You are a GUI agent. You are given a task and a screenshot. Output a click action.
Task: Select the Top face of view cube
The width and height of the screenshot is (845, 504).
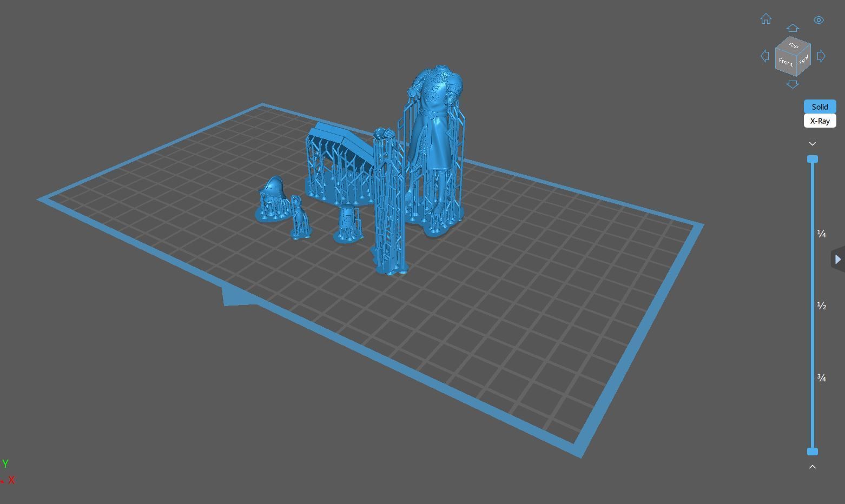794,45
